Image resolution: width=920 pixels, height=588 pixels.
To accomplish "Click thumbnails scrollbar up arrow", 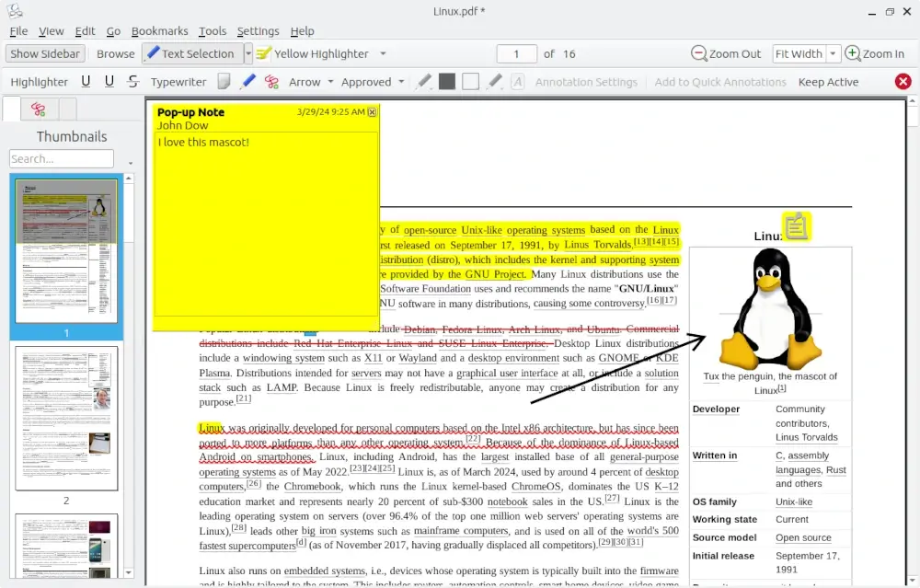I will tap(129, 178).
